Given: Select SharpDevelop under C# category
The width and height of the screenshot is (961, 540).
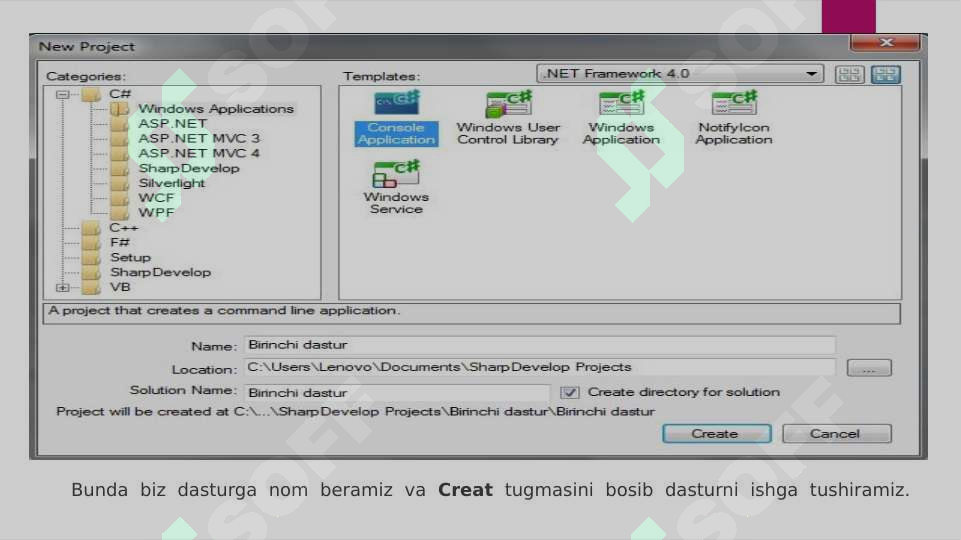Looking at the screenshot, I should coord(189,169).
